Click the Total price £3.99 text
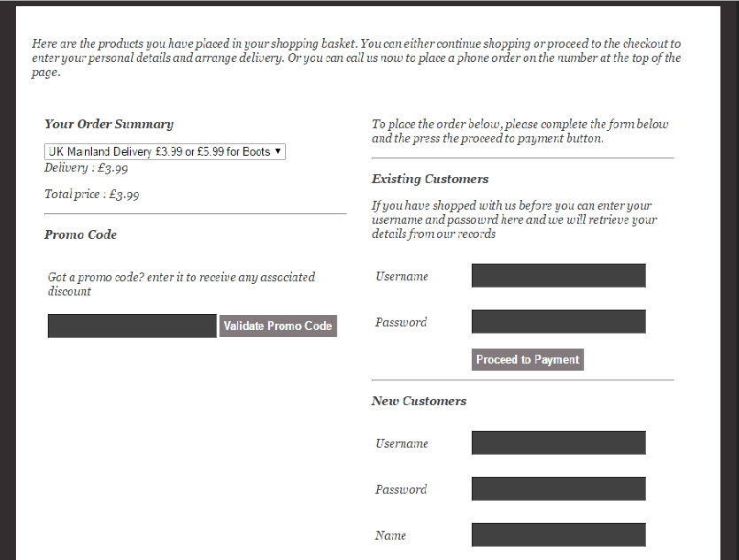Image resolution: width=739 pixels, height=560 pixels. click(91, 195)
